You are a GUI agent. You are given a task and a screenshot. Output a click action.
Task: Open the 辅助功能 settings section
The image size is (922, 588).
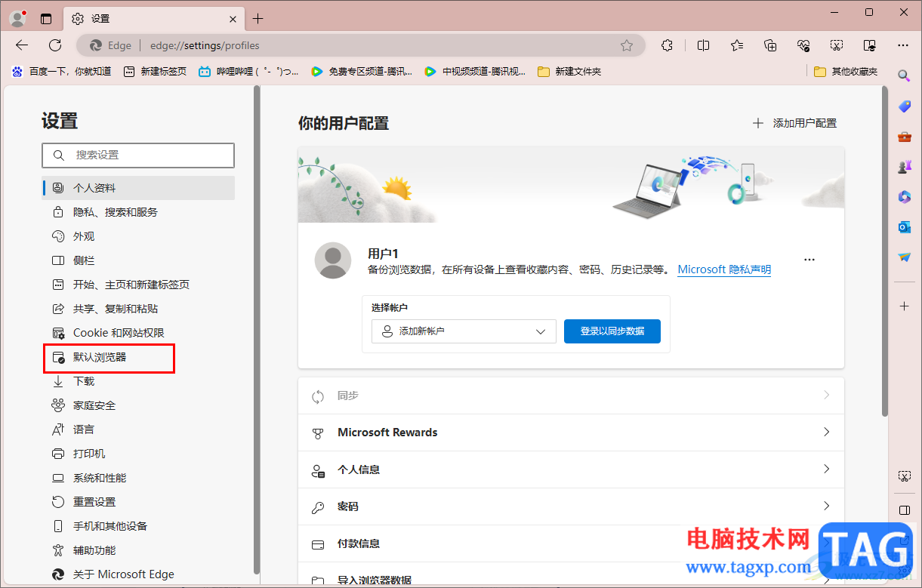tap(138, 550)
